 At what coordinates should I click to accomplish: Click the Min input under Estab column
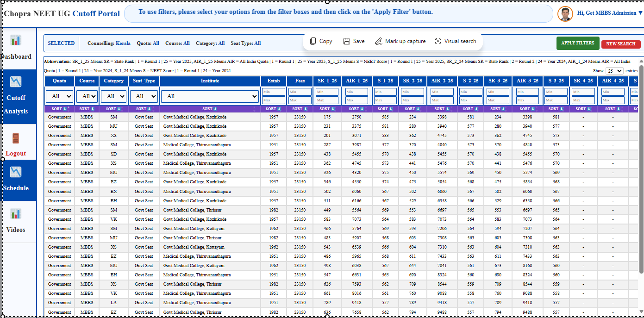274,92
